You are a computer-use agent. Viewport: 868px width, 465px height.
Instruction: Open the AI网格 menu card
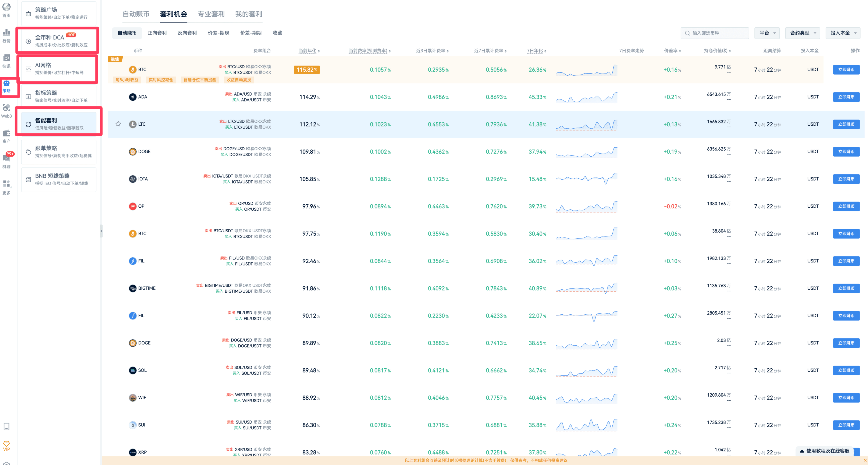[x=59, y=69]
